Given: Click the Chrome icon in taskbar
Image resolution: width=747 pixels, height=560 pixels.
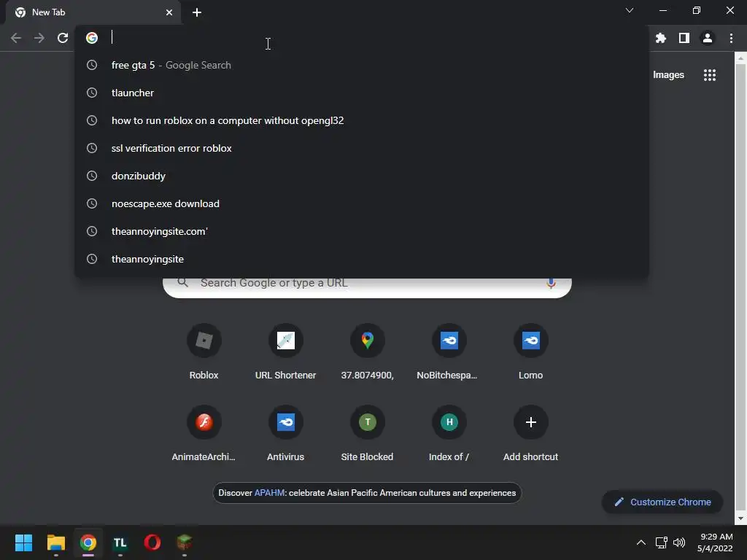Looking at the screenshot, I should (88, 542).
